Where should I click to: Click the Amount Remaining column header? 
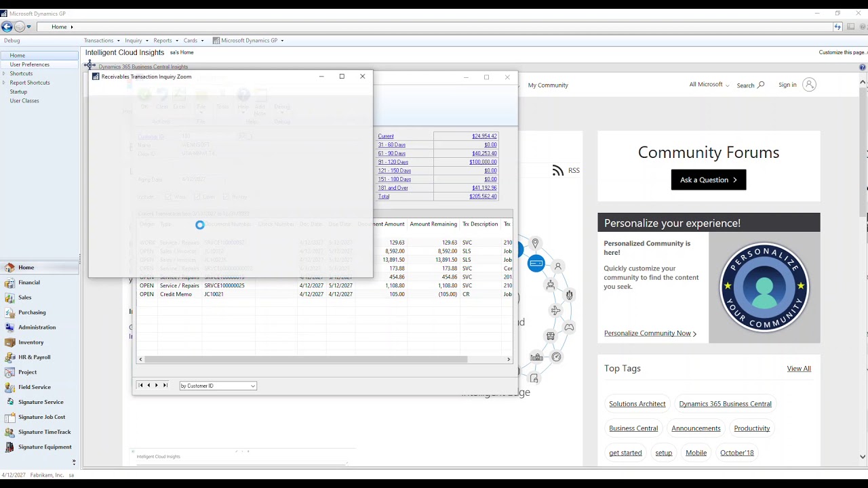(433, 224)
